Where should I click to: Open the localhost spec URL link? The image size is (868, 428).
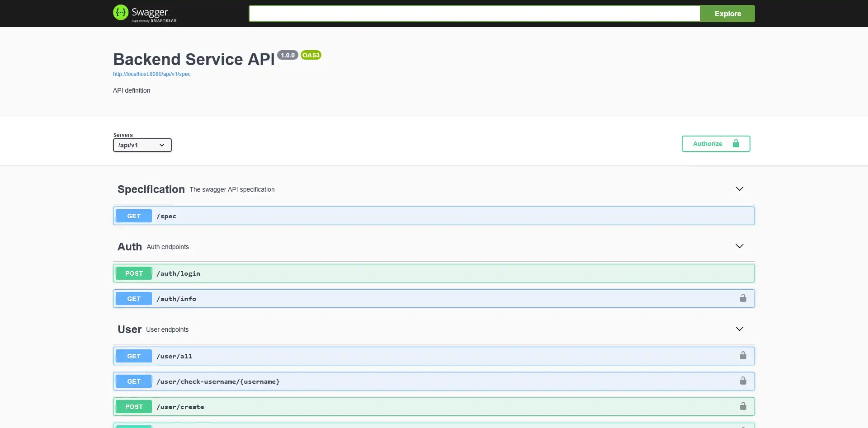coord(151,74)
